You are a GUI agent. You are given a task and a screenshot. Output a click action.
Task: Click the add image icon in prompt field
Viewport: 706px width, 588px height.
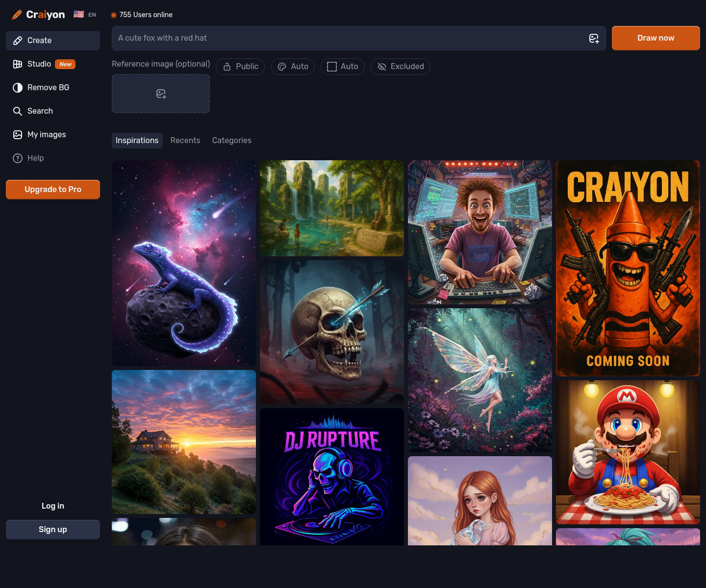[x=594, y=38]
